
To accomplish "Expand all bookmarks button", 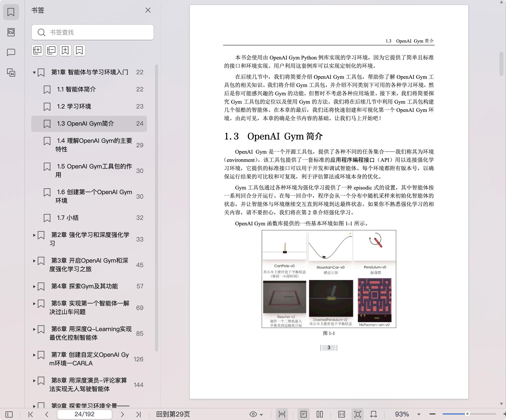I will point(37,50).
